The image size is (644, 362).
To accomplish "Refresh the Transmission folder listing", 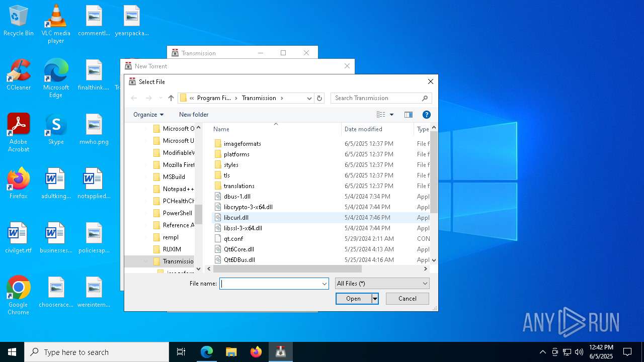I will [x=319, y=98].
